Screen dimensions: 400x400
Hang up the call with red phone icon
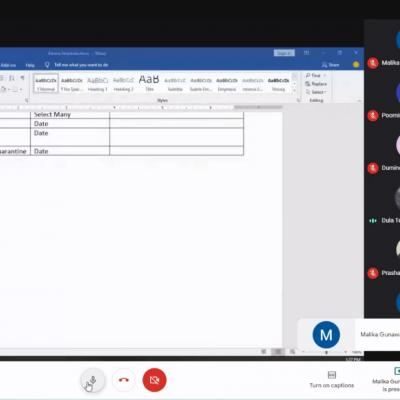[x=124, y=380]
